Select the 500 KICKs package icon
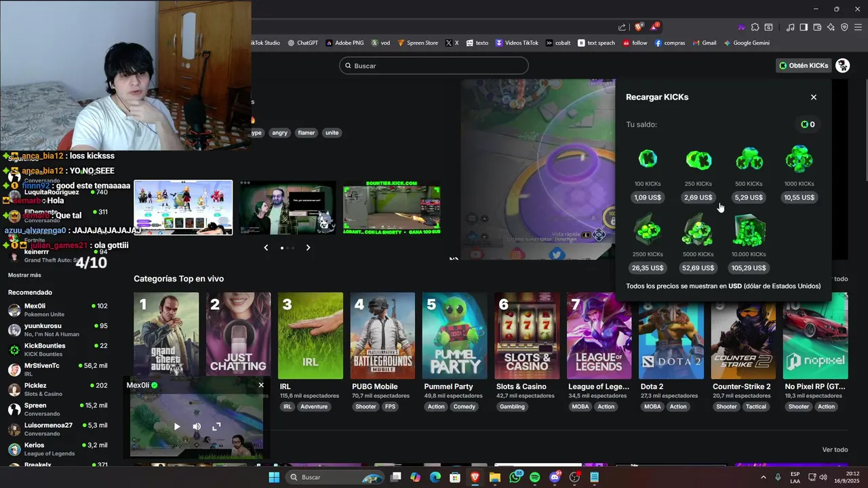This screenshot has width=868, height=488. pyautogui.click(x=749, y=160)
